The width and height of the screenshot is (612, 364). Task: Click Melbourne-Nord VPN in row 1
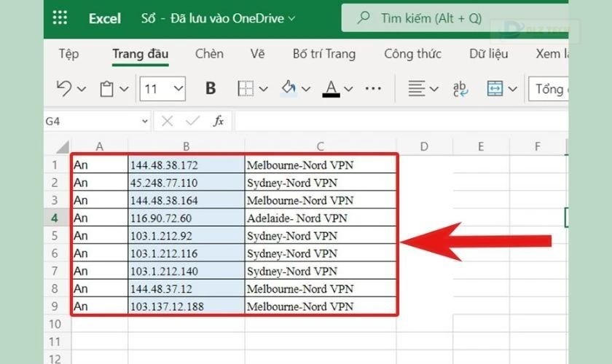tap(321, 165)
